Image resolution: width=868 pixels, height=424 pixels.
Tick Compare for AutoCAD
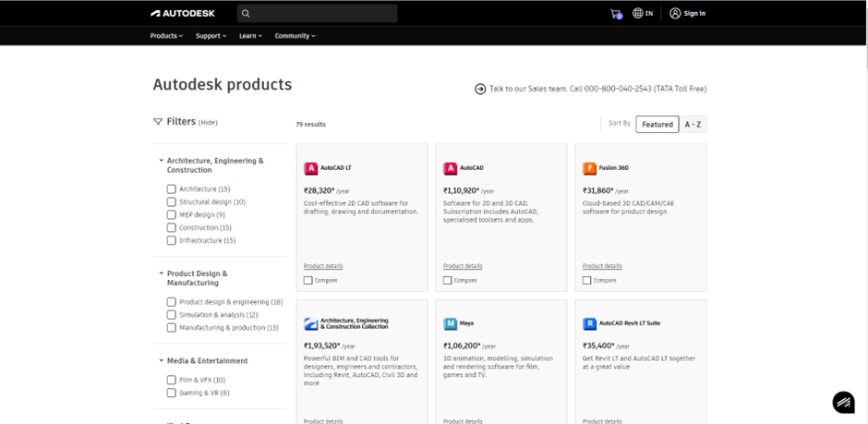[x=447, y=281]
